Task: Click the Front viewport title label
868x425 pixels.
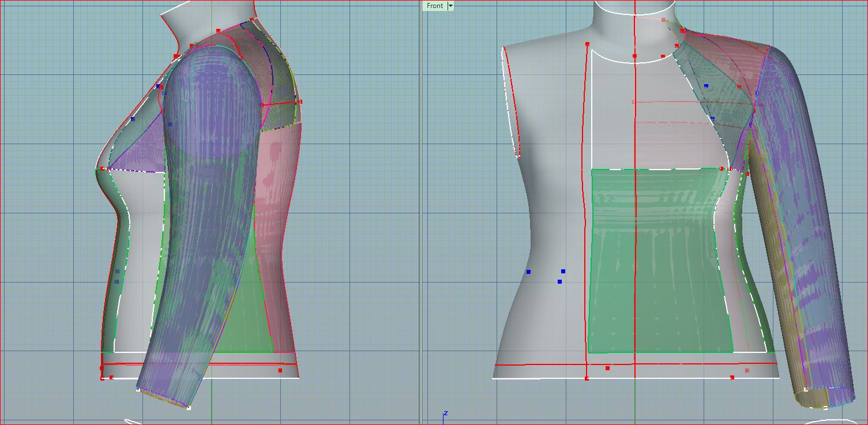Action: (x=435, y=6)
